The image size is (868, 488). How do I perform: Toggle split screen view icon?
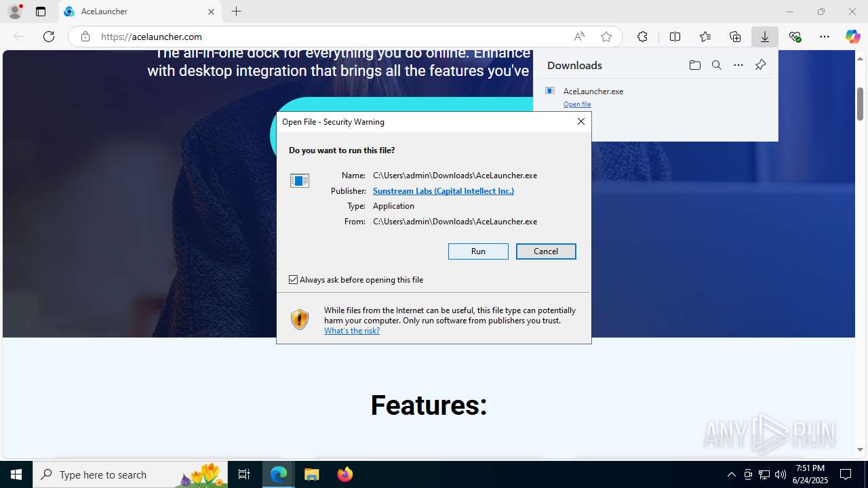pyautogui.click(x=675, y=37)
